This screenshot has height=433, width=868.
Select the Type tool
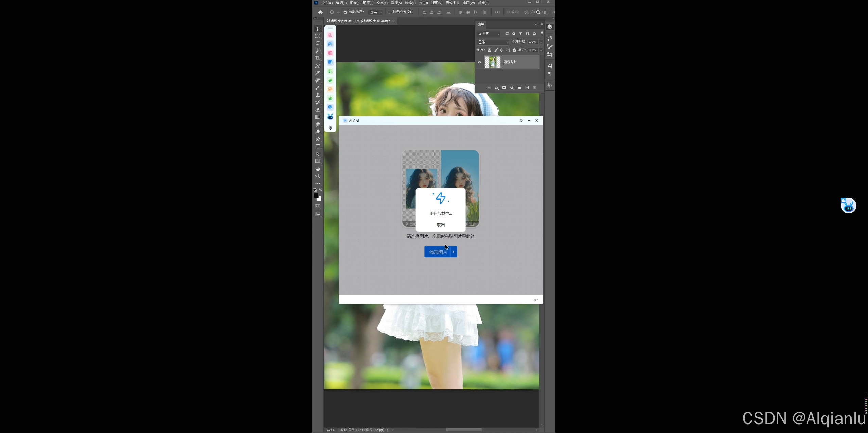[318, 146]
